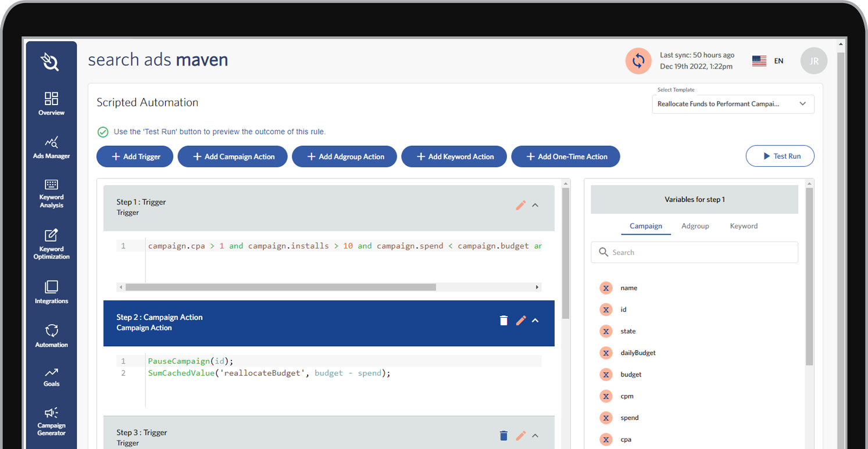868x449 pixels.
Task: Click the variable icon next to cpm
Action: pyautogui.click(x=606, y=396)
